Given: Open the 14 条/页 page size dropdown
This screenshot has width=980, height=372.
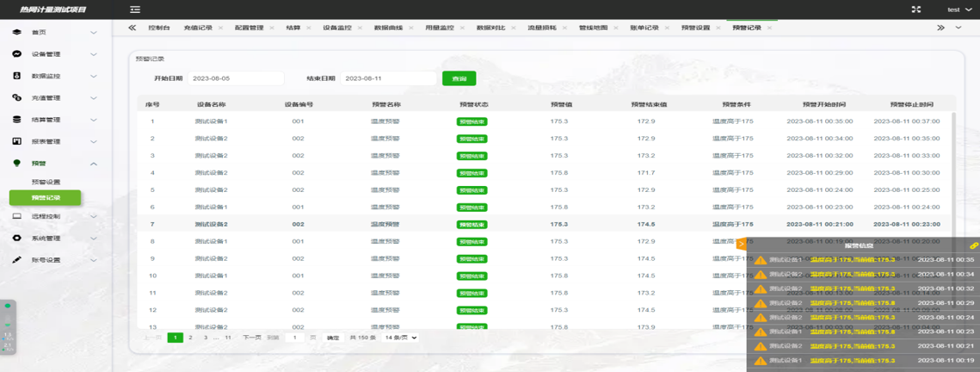Looking at the screenshot, I should click(399, 338).
